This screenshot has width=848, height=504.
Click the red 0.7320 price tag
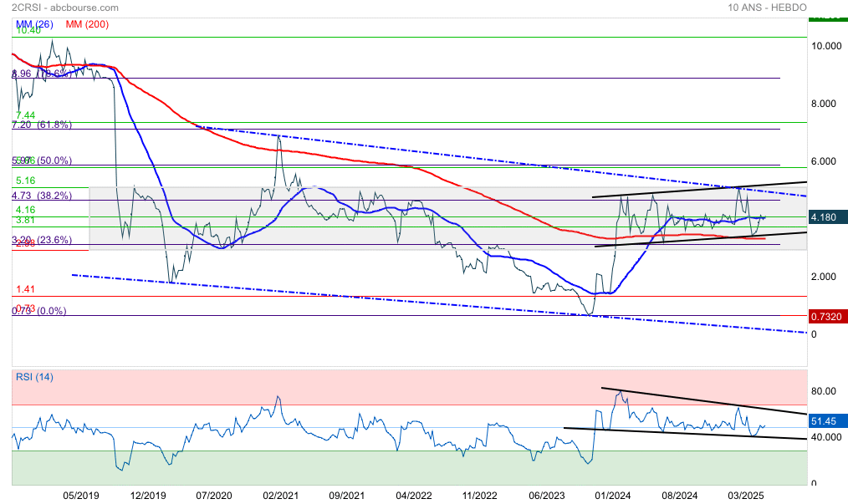pyautogui.click(x=827, y=316)
